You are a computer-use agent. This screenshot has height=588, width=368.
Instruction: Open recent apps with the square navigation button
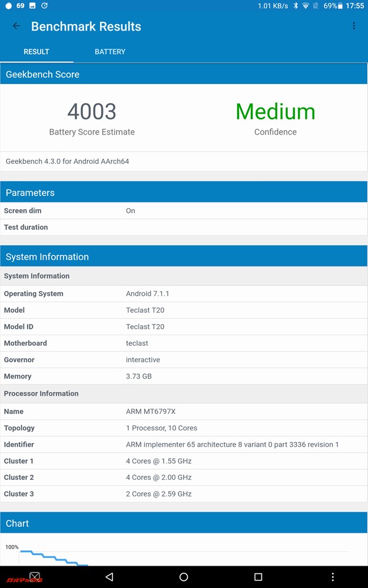(x=257, y=577)
